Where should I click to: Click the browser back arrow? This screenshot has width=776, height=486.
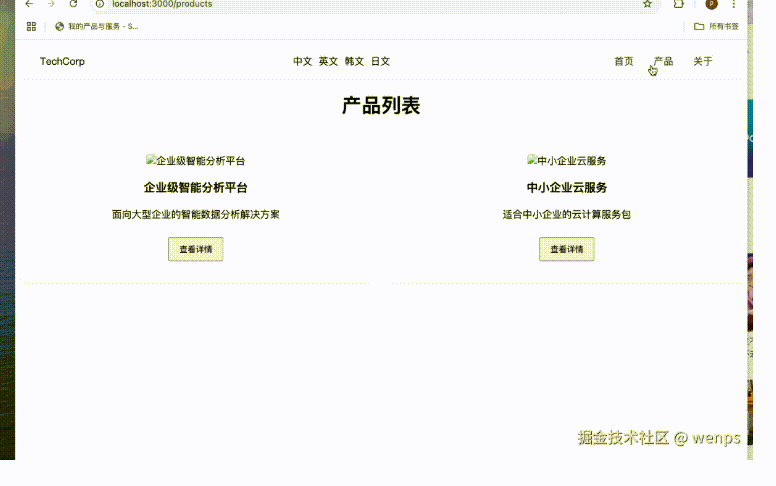[x=29, y=4]
